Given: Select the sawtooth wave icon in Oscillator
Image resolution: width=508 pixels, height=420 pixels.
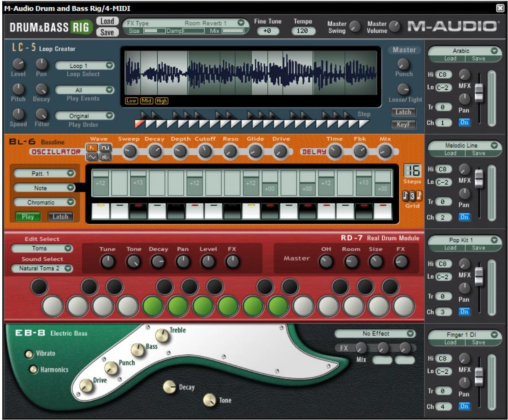Looking at the screenshot, I should point(93,148).
